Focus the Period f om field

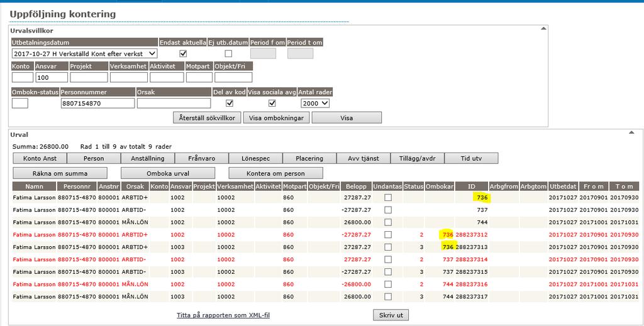coord(264,53)
